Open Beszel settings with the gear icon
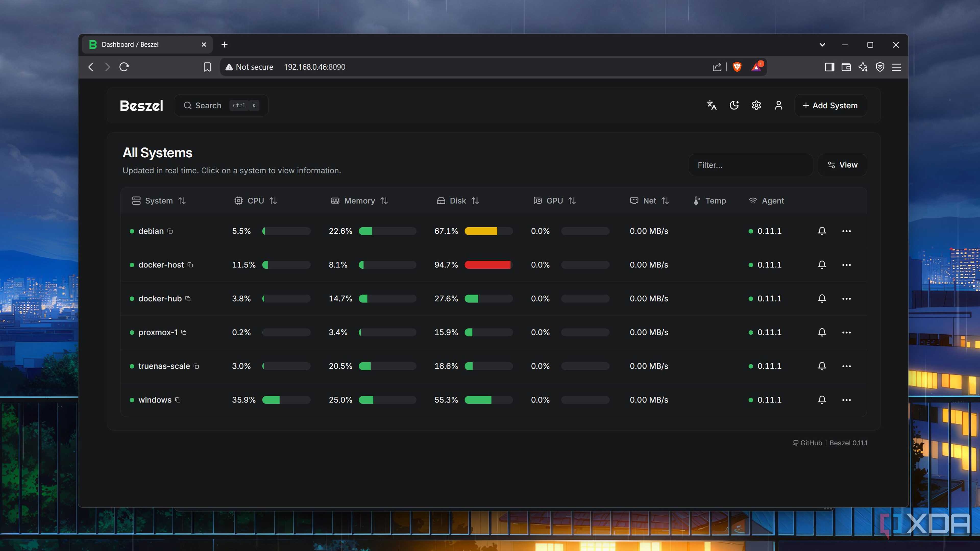Screen dimensions: 980x551 (756, 105)
